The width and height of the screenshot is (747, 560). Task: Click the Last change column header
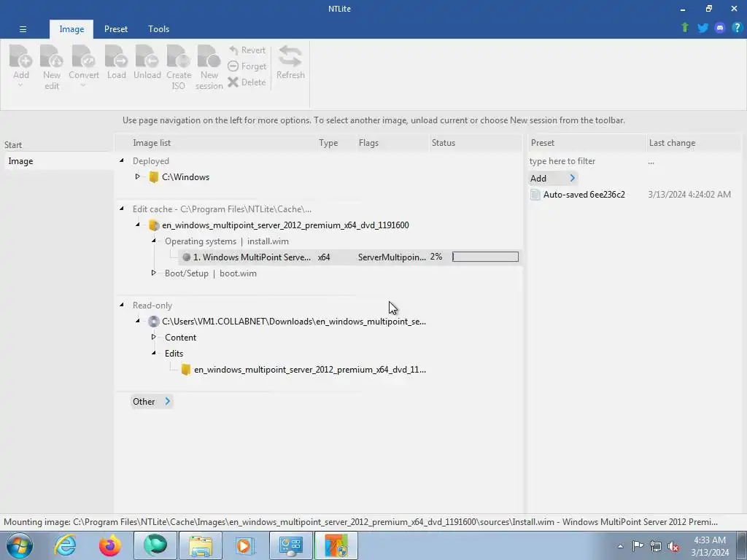click(x=694, y=143)
